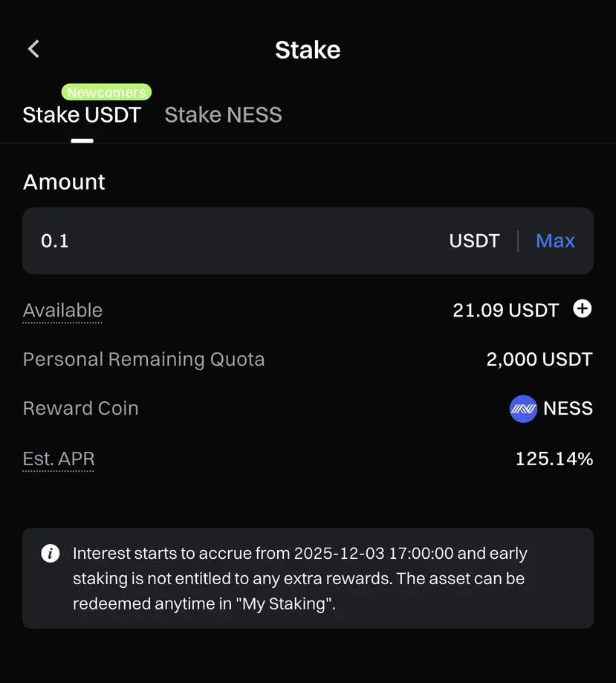This screenshot has width=616, height=683.
Task: Tap the info icon in the notice
Action: coord(50,554)
